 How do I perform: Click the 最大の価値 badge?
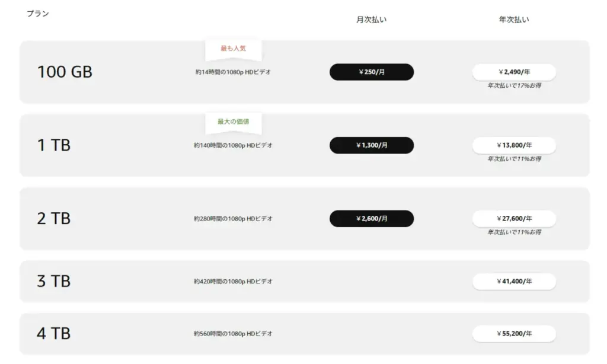click(233, 122)
